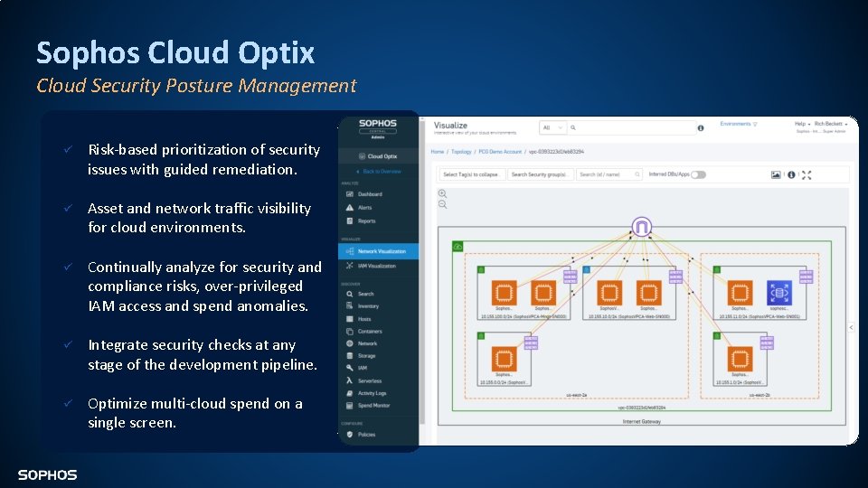Click the info icon beside the image icon
Screen dimensions: 868x488
(x=792, y=174)
